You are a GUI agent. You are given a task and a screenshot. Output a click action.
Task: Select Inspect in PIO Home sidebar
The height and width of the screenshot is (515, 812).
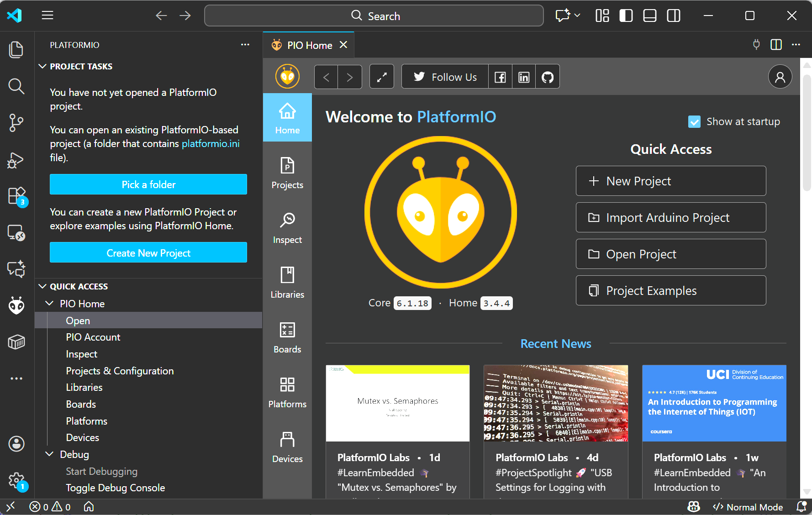tap(287, 228)
